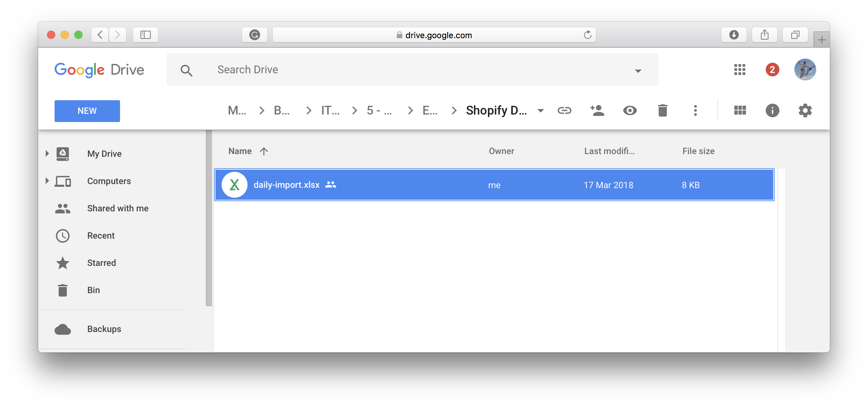This screenshot has width=868, height=407.
Task: Go to Shared with me
Action: pos(118,208)
